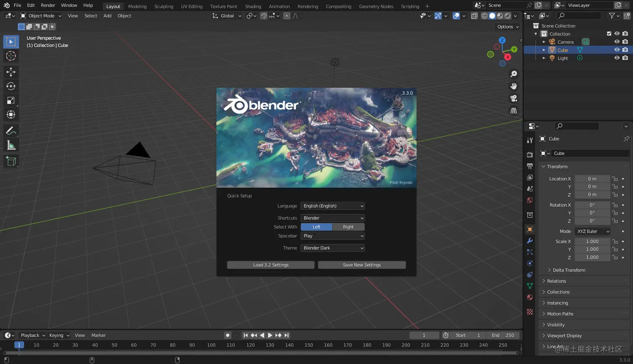Play the animation
The image size is (633, 364).
point(270,335)
